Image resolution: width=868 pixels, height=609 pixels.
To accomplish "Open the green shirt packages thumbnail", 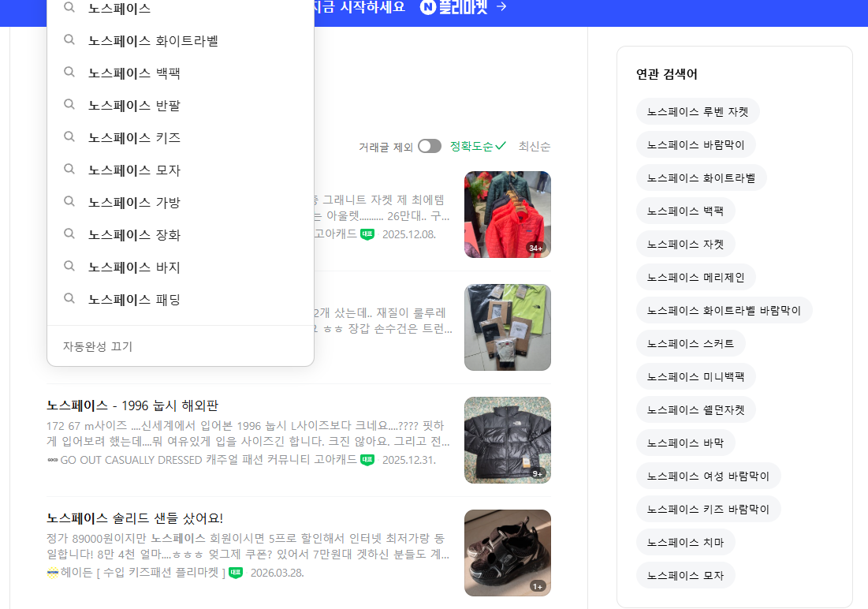I will 508,327.
